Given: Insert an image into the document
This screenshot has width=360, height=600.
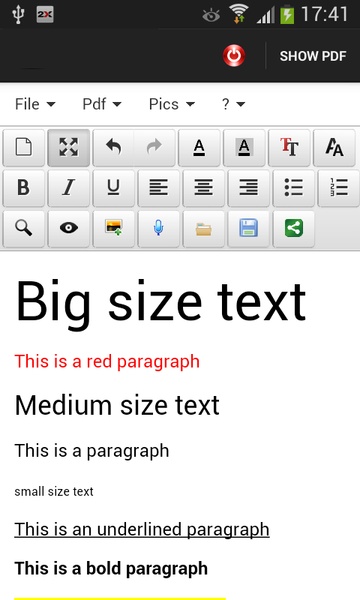Looking at the screenshot, I should (114, 228).
